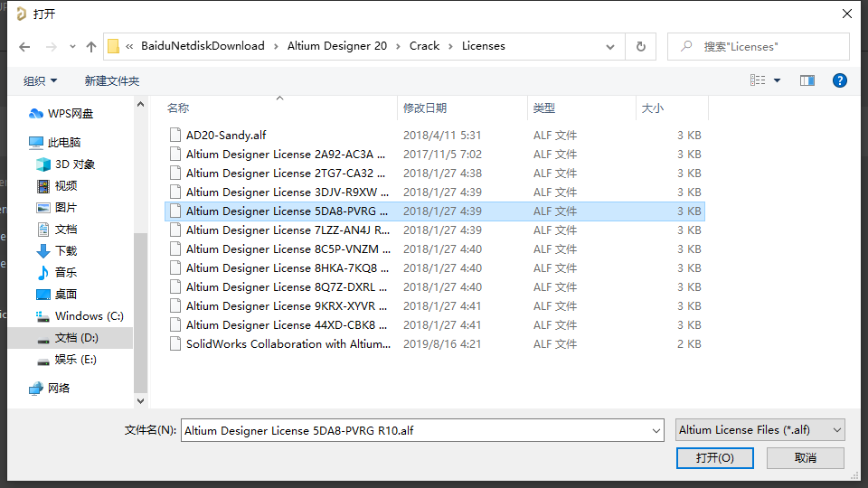Click the sidebar scrollbar up arrow
The width and height of the screenshot is (868, 488).
click(x=141, y=104)
